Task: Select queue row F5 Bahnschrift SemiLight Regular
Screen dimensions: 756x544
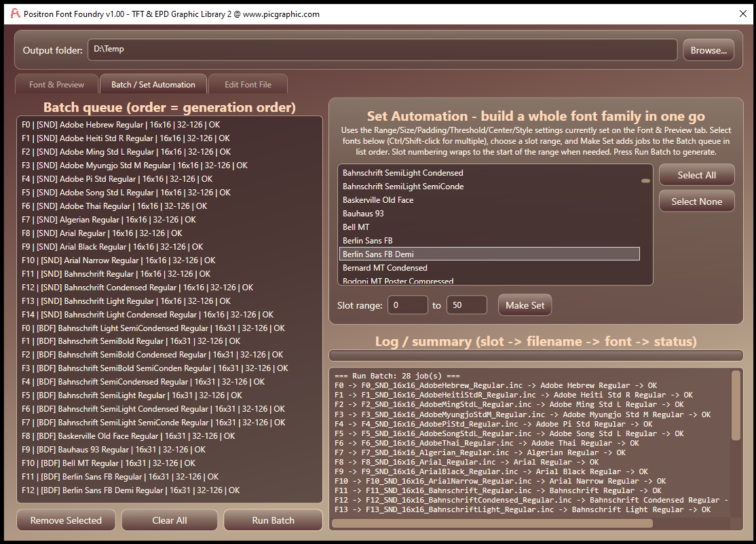Action: [169, 395]
